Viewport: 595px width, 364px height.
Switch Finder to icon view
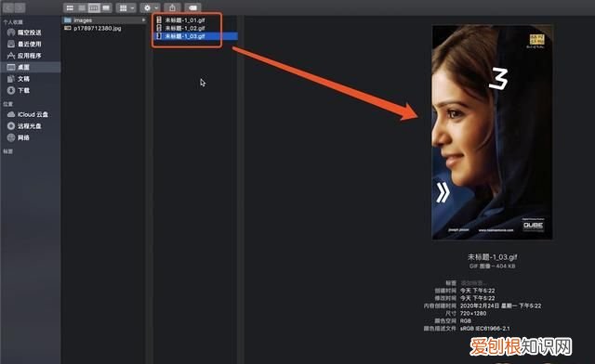pos(70,7)
